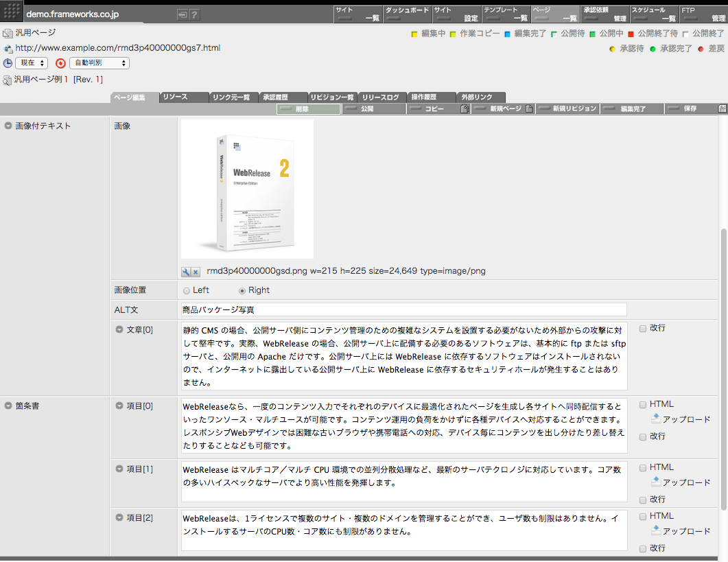
Task: Open the 操作履歴 tab
Action: pyautogui.click(x=432, y=97)
